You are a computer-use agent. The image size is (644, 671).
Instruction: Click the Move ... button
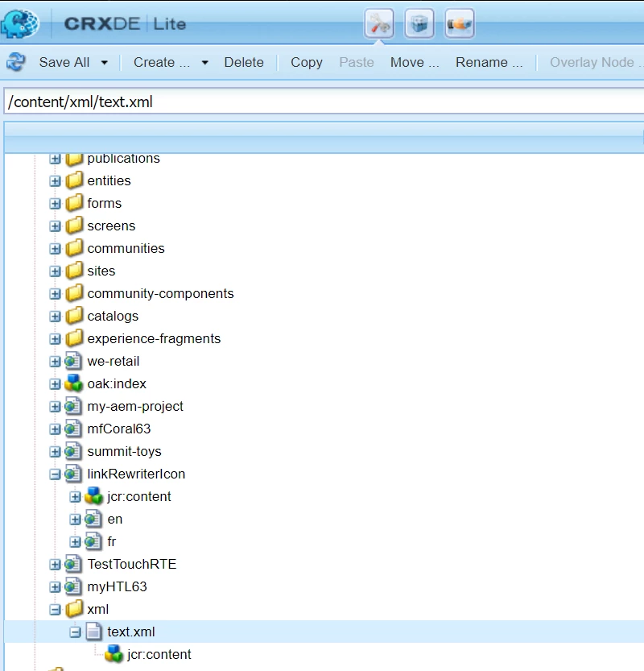415,63
